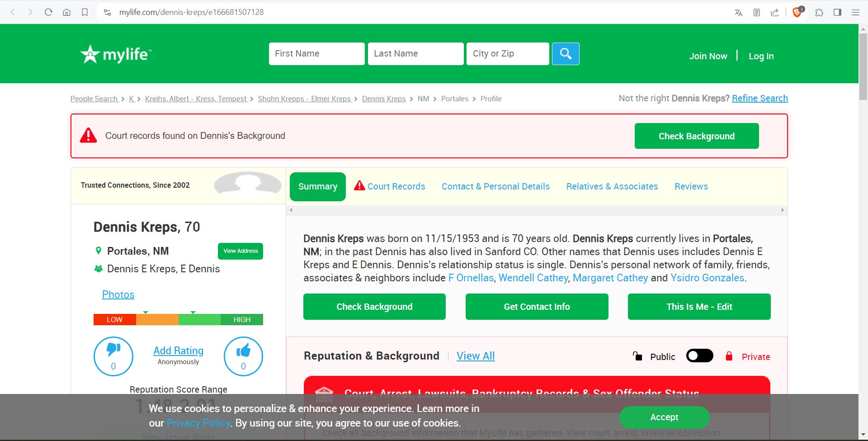Click the Refine Search link
The image size is (868, 441).
(x=760, y=98)
